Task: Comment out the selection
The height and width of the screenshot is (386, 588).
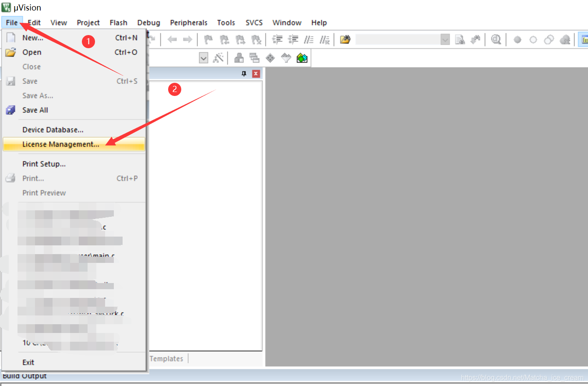Action: click(309, 39)
